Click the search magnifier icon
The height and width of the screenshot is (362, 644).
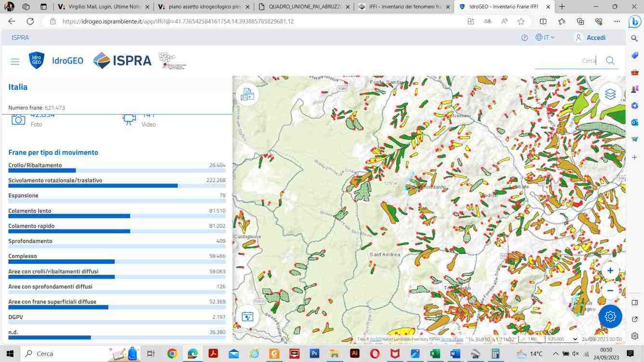pyautogui.click(x=610, y=60)
